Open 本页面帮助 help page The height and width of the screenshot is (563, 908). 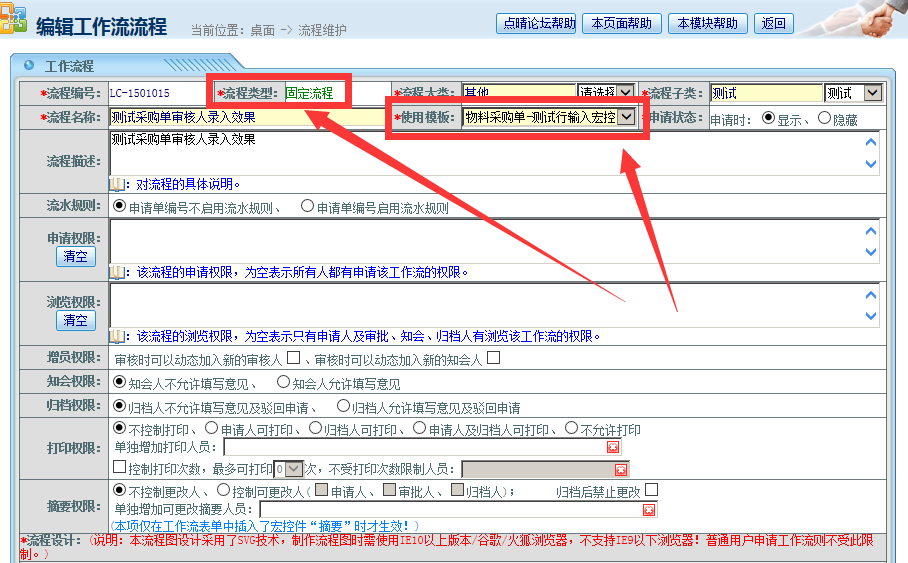pyautogui.click(x=621, y=23)
